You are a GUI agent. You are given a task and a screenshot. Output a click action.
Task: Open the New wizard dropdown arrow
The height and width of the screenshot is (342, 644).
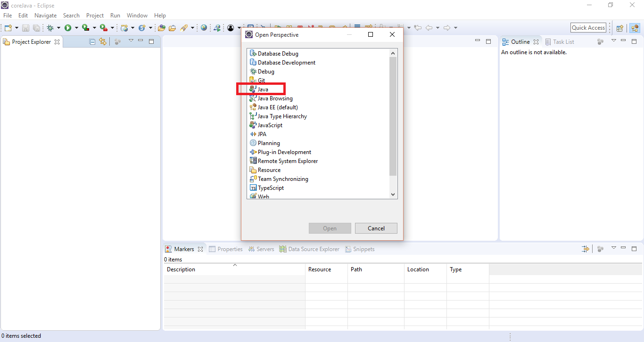coord(17,28)
